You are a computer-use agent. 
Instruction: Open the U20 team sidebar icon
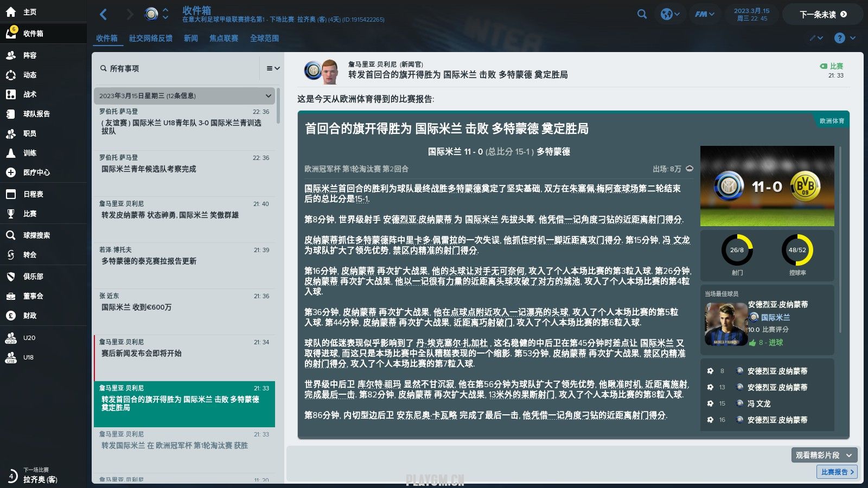tap(11, 338)
